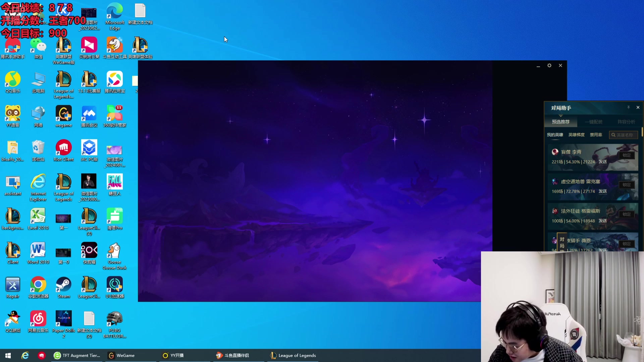Screen dimensions: 644x362
Task: Select the Word 2010 desktop icon
Action: 38,253
